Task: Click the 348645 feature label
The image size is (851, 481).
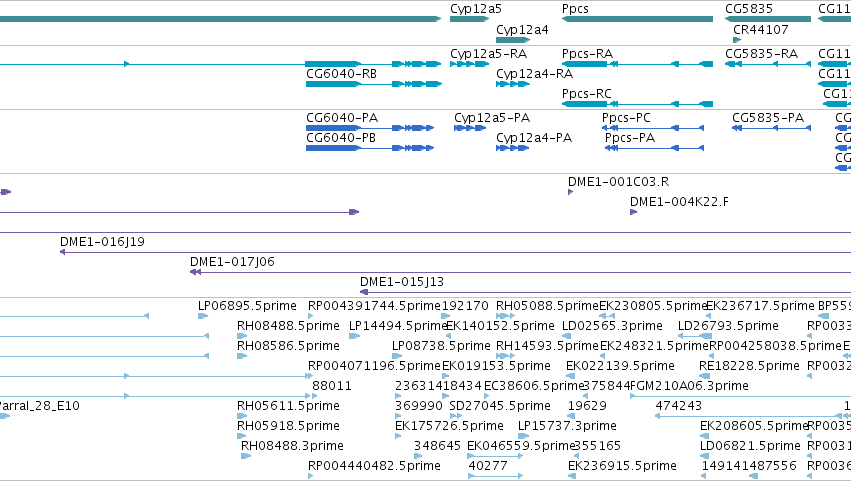Action: click(x=437, y=447)
